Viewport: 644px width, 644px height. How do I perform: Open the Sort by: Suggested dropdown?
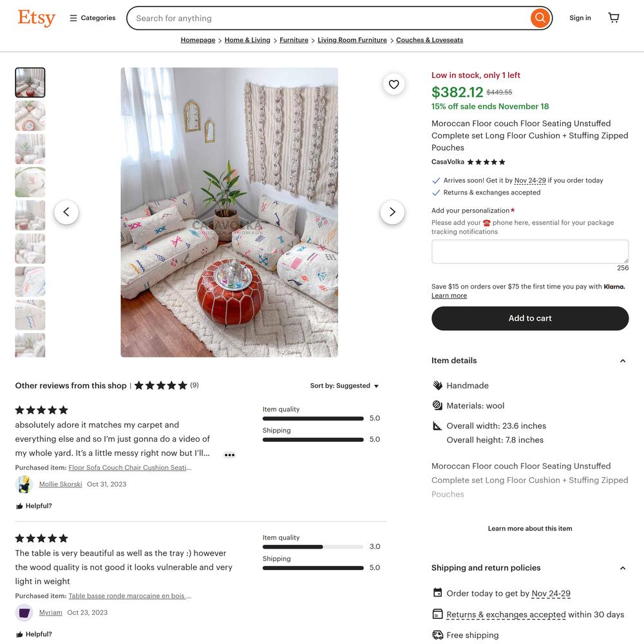pos(344,386)
